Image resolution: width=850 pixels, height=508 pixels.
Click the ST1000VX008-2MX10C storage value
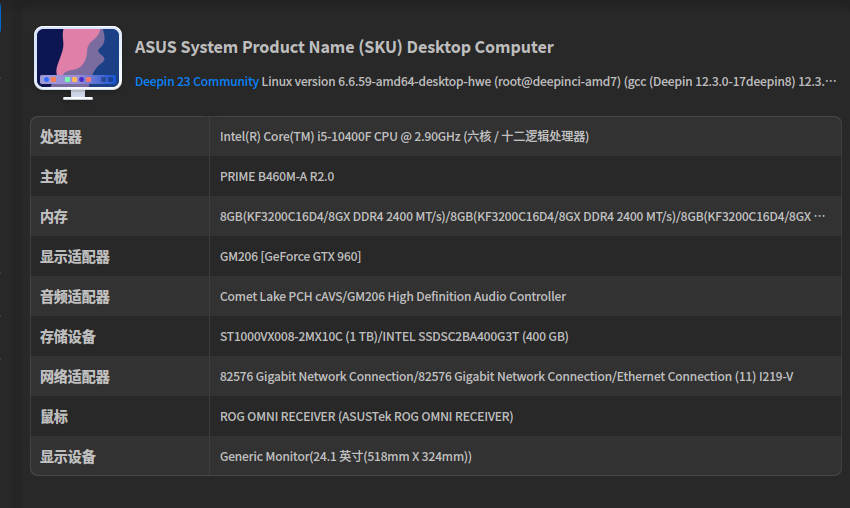394,337
